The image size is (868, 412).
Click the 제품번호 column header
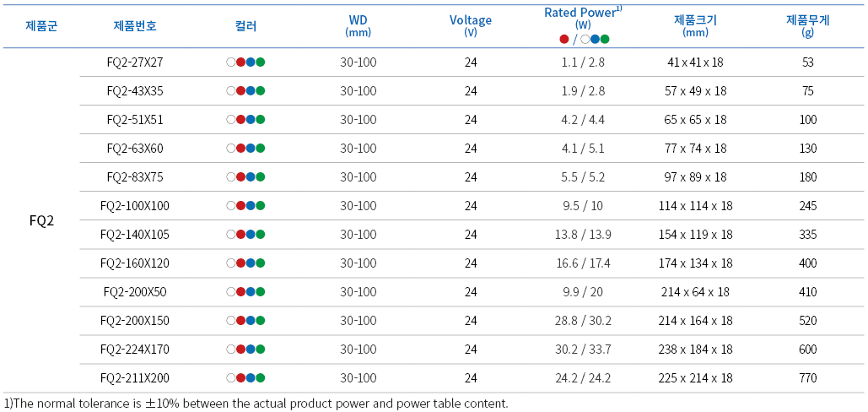(135, 25)
